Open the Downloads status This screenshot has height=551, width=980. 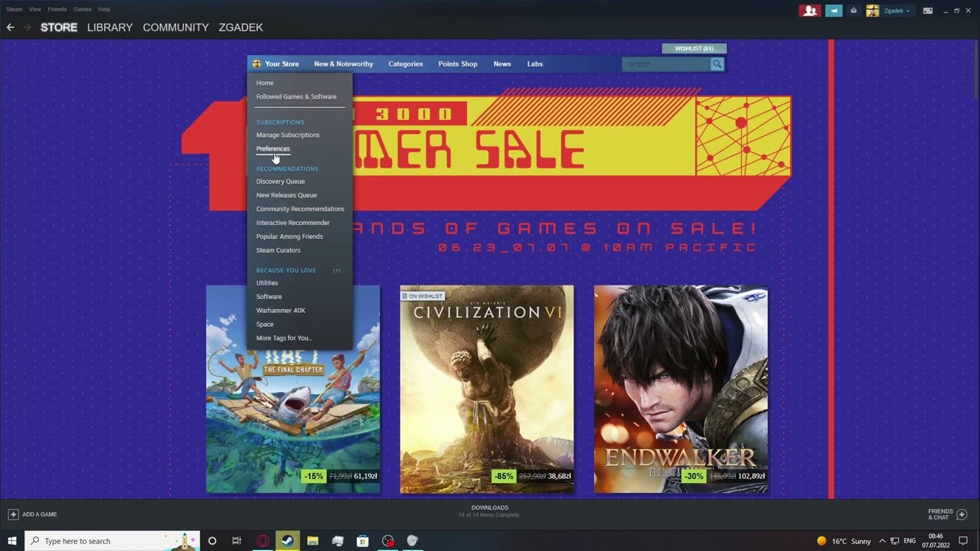click(489, 511)
